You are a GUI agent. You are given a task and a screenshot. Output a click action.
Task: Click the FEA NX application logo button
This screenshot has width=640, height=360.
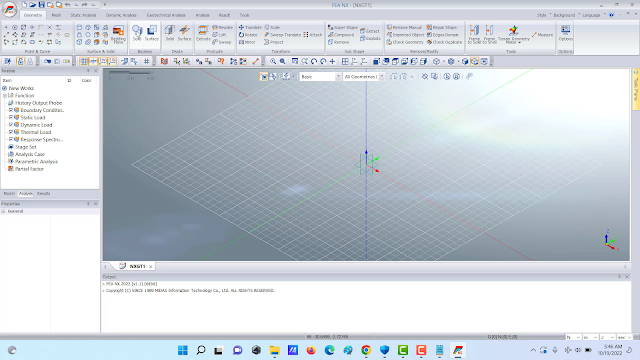click(x=9, y=9)
